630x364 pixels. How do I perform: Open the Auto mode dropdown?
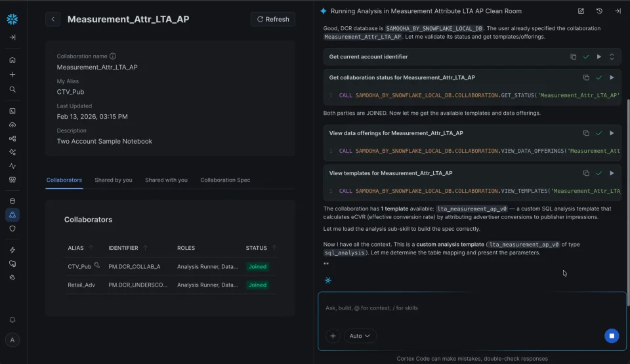pyautogui.click(x=360, y=336)
